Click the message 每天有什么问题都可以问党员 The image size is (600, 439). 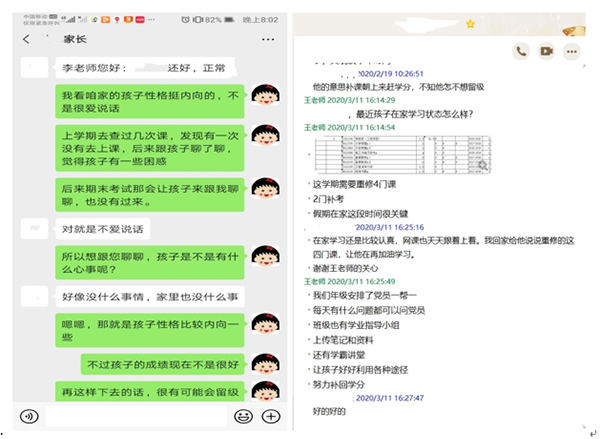369,310
